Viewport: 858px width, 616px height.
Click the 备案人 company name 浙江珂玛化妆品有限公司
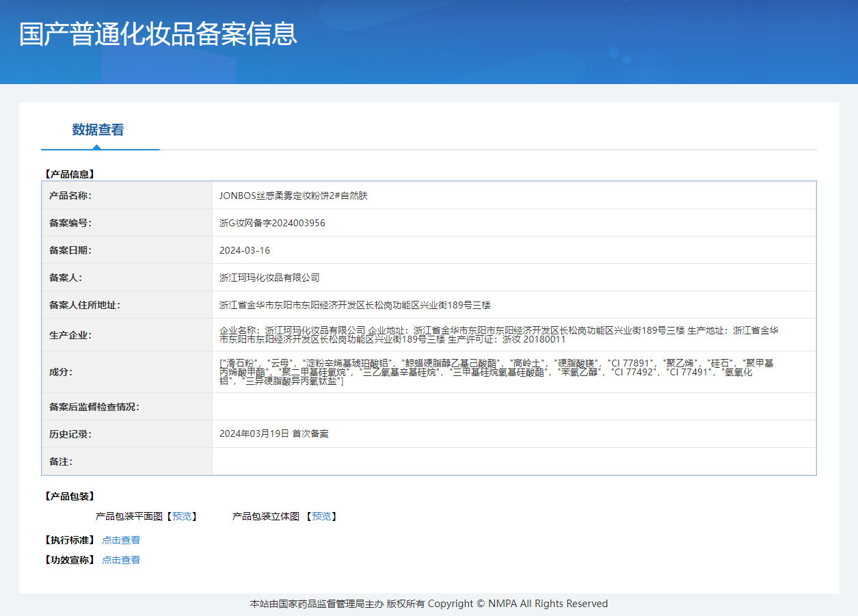click(269, 278)
